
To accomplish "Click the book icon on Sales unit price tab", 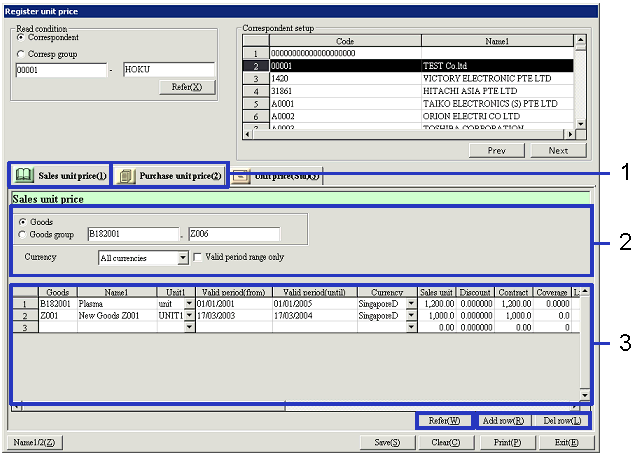I will pos(25,175).
